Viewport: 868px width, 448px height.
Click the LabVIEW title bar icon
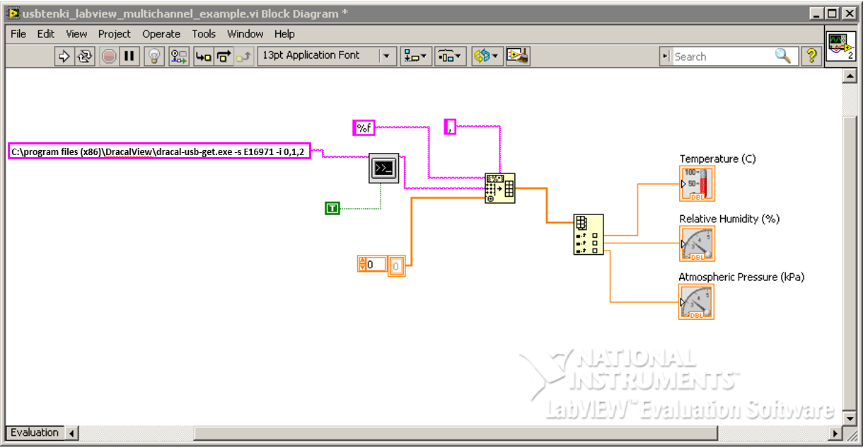click(13, 13)
